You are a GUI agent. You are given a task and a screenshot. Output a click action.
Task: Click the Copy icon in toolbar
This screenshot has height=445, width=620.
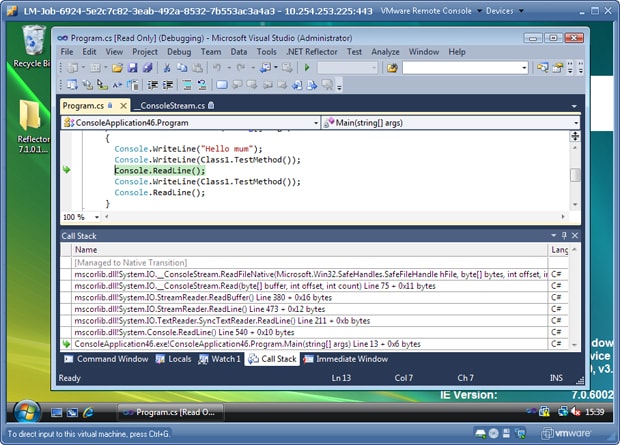(182, 68)
